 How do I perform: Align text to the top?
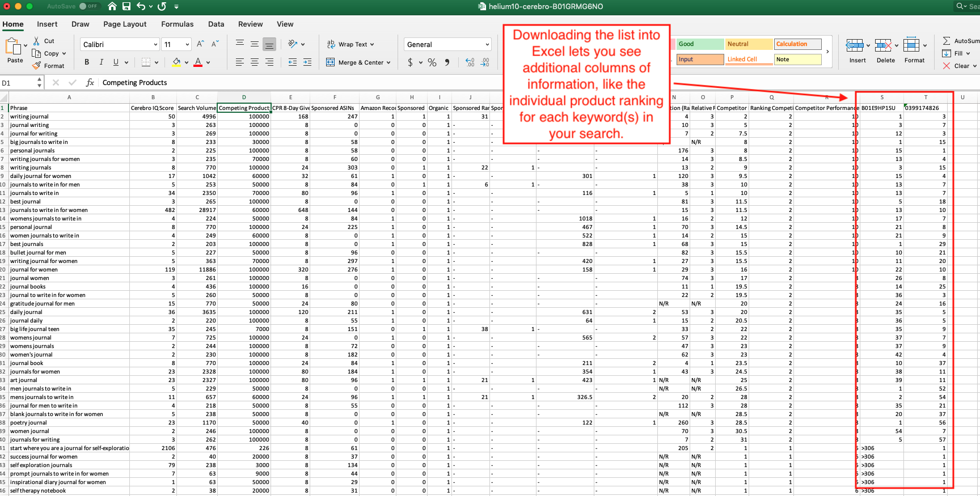(x=240, y=44)
